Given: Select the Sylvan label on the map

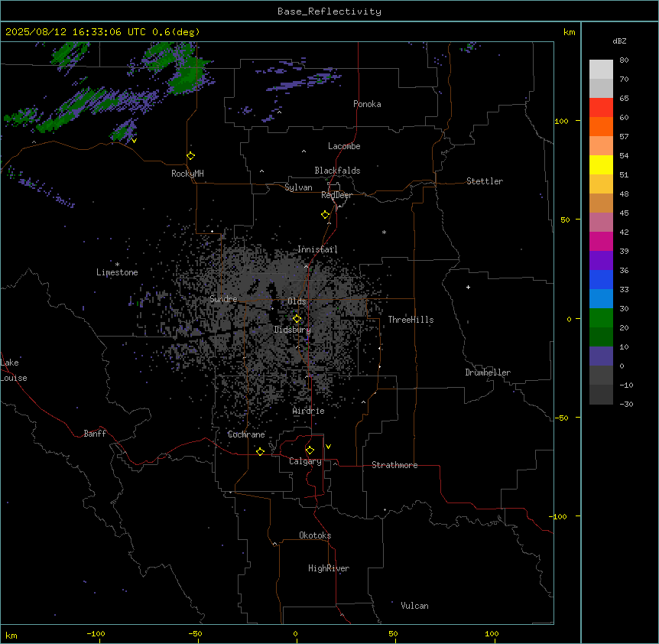Looking at the screenshot, I should [x=298, y=187].
